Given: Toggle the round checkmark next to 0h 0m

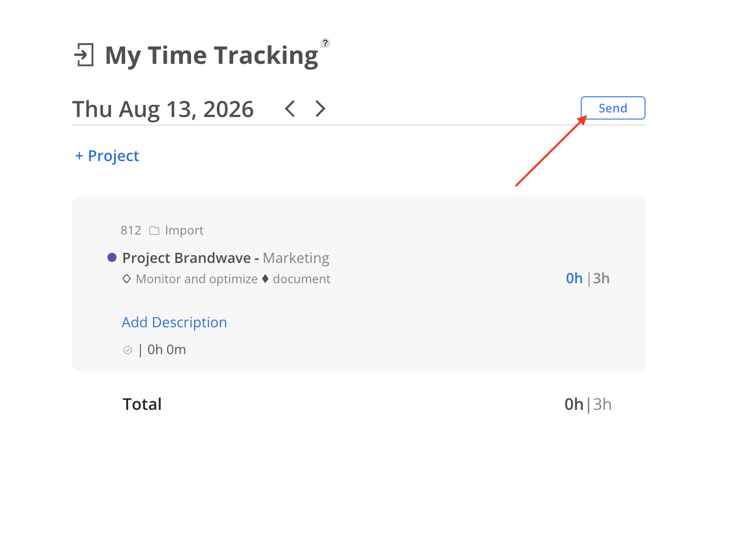Looking at the screenshot, I should click(x=128, y=350).
